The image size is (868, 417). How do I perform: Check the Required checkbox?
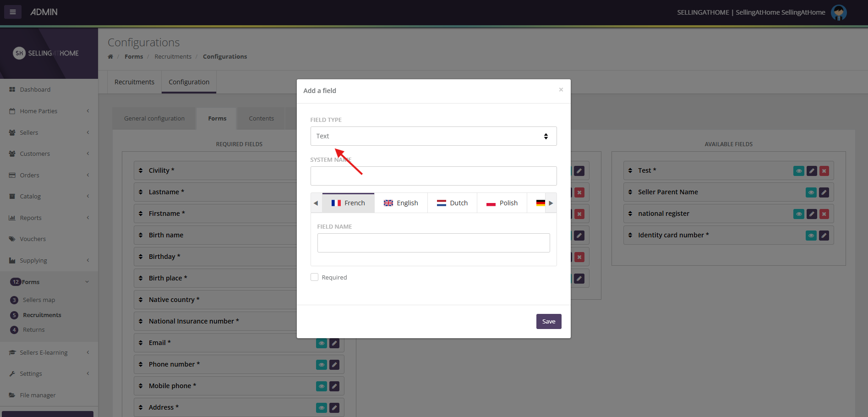pos(314,277)
